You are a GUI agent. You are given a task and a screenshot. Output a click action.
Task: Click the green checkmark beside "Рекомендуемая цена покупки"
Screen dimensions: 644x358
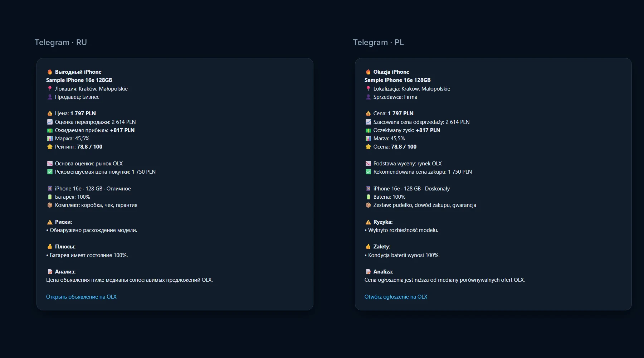point(50,172)
